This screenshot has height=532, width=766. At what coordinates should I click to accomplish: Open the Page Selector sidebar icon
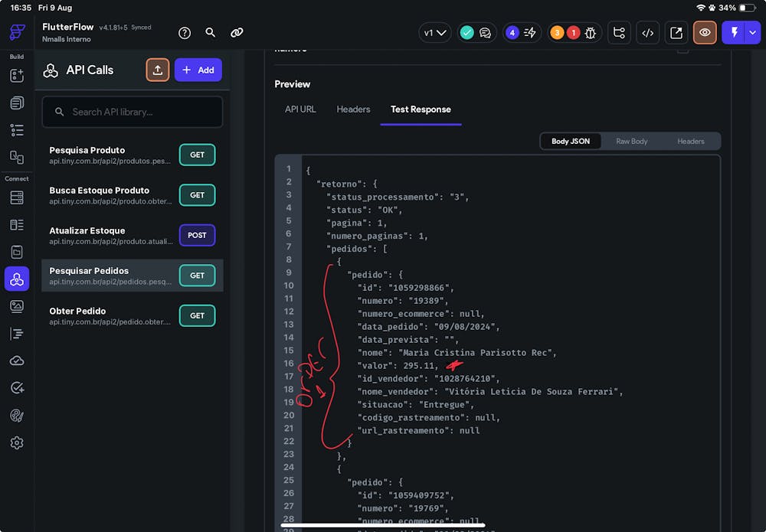tap(17, 103)
